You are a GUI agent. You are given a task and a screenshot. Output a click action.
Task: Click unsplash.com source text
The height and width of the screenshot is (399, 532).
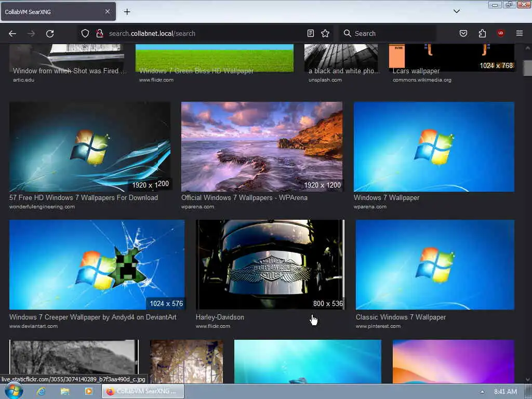click(325, 80)
